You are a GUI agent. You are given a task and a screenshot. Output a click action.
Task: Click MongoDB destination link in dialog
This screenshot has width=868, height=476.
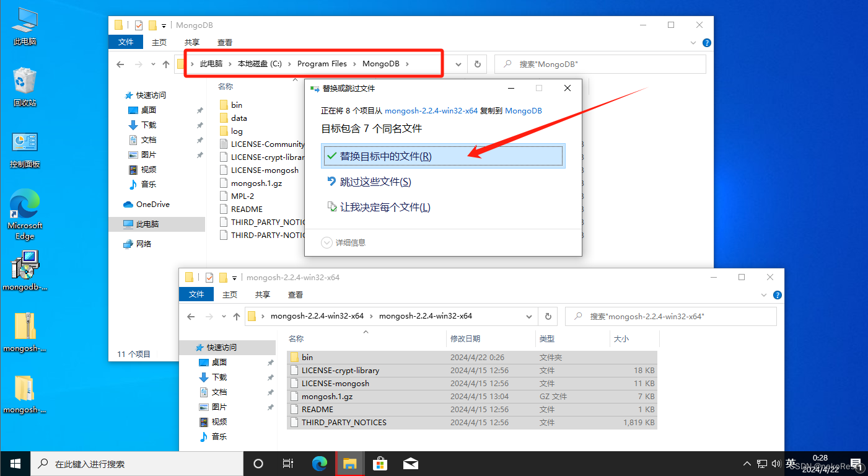[x=524, y=111]
